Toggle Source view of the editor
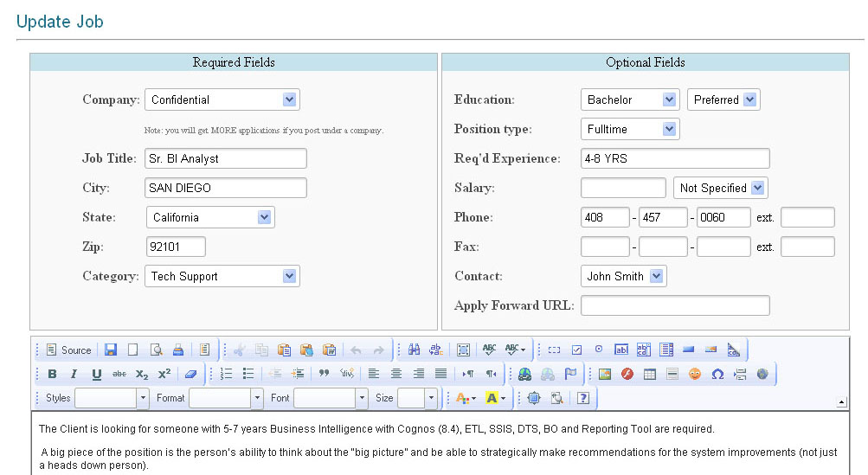The width and height of the screenshot is (868, 475). pos(68,350)
